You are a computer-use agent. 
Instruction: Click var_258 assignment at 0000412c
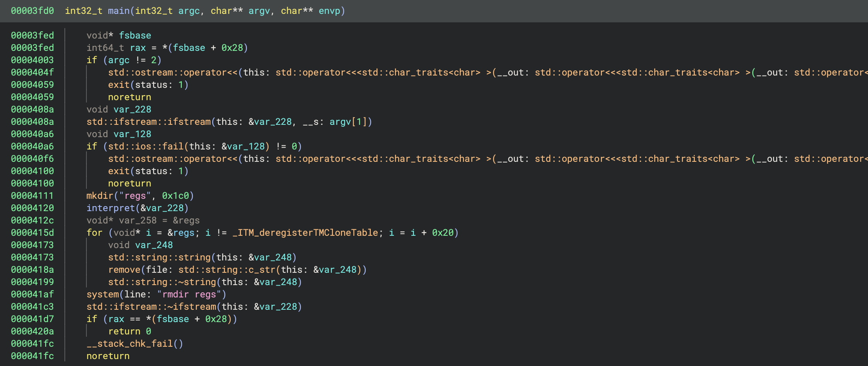click(x=143, y=220)
